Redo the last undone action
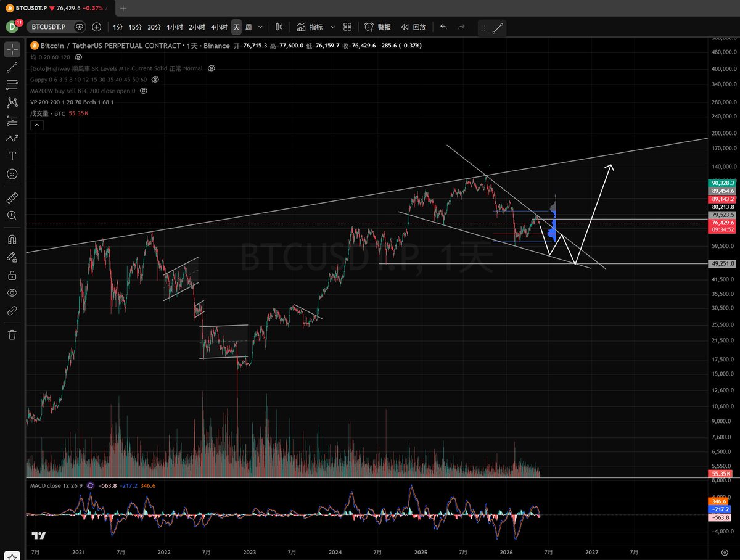The image size is (740, 560). tap(461, 27)
